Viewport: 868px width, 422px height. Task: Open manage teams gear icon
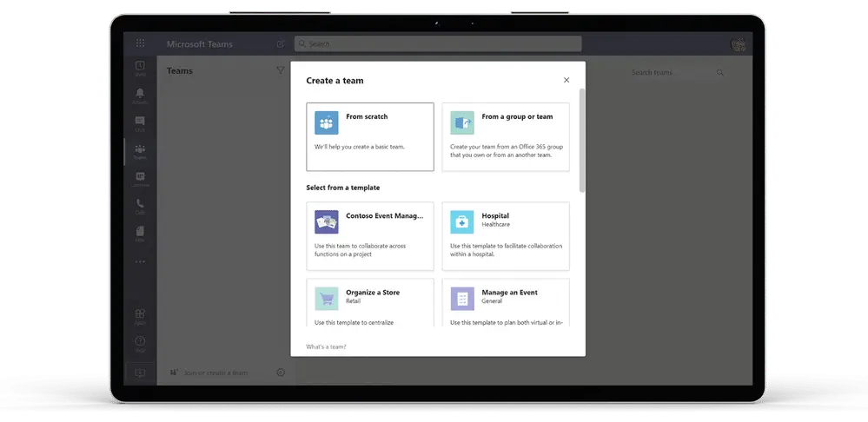tap(281, 373)
